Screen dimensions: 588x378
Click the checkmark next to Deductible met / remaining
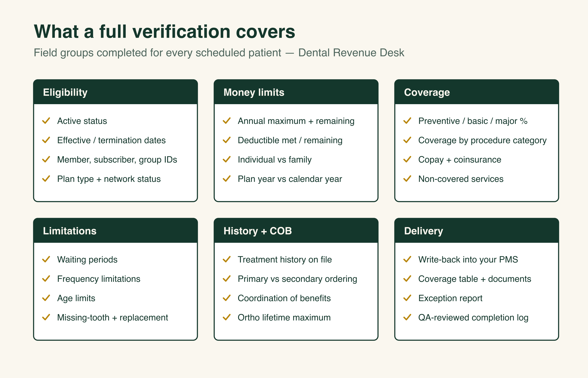227,140
